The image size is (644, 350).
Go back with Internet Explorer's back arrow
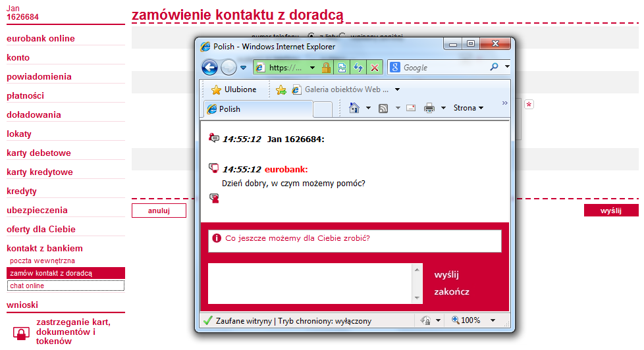209,67
